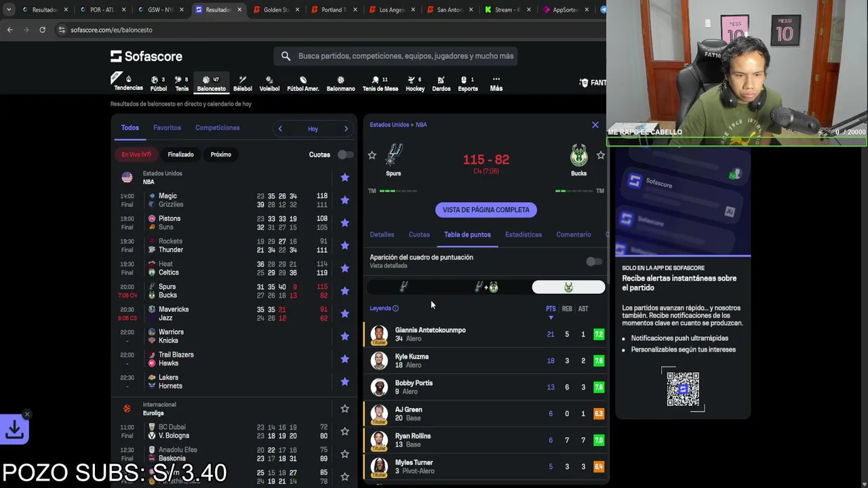Go to previous day arrow

[280, 129]
